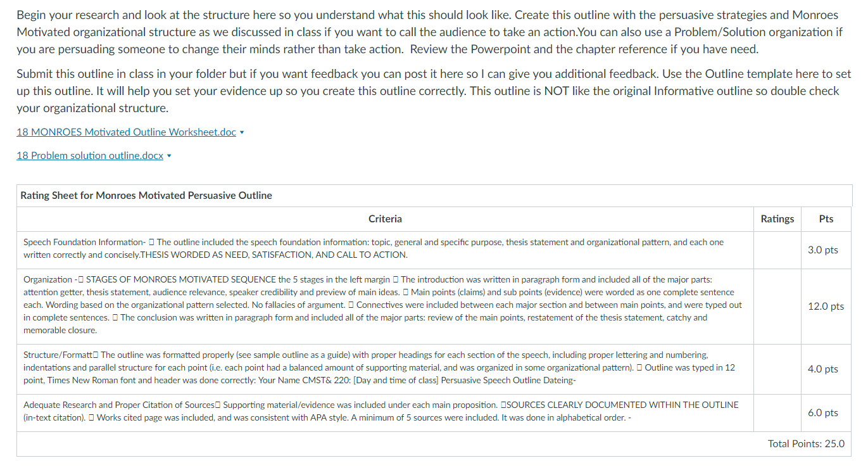Select the Pts column header
The image size is (868, 470).
826,219
